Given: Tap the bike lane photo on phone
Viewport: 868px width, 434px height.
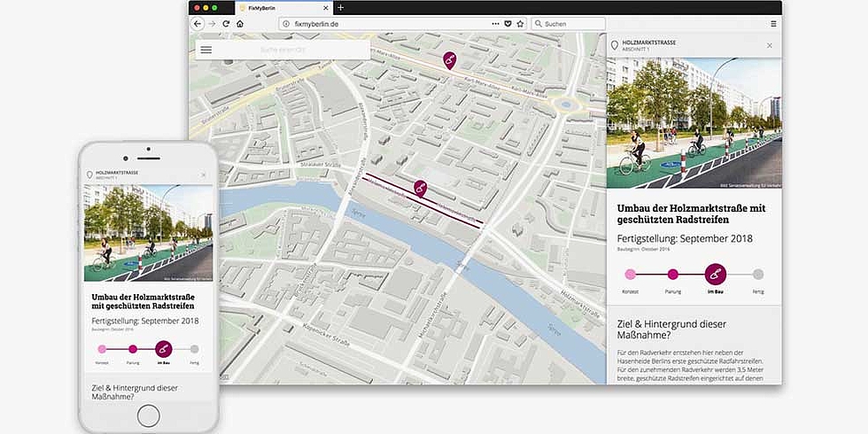Looking at the screenshot, I should tap(149, 233).
